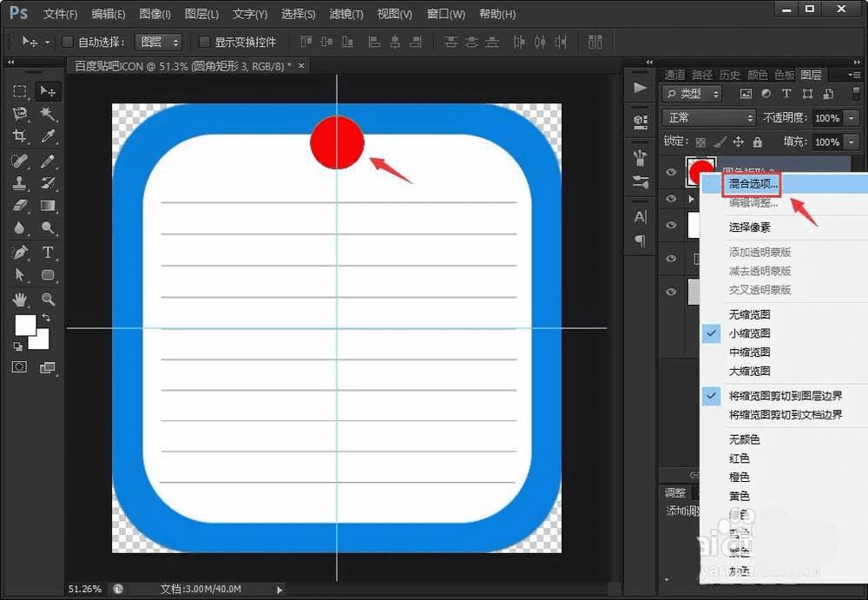Choose the Horizontal Type tool
The image size is (868, 600).
pyautogui.click(x=48, y=252)
